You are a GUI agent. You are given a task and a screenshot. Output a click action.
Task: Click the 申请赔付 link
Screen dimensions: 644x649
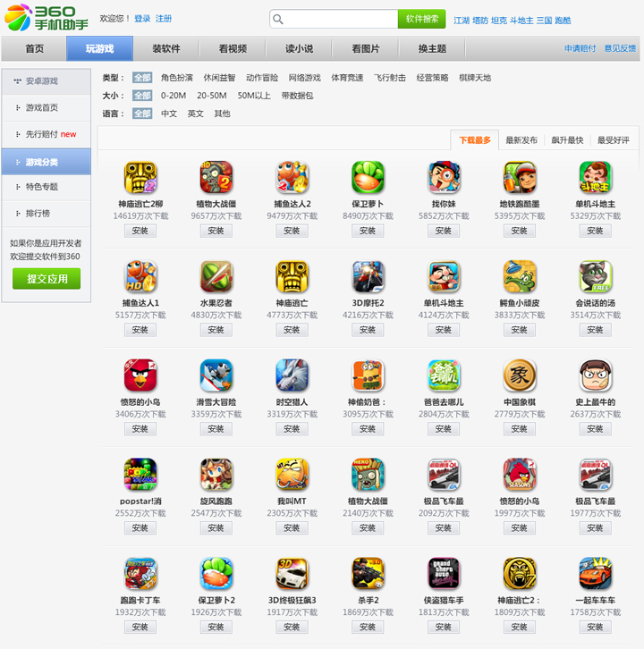coord(580,48)
